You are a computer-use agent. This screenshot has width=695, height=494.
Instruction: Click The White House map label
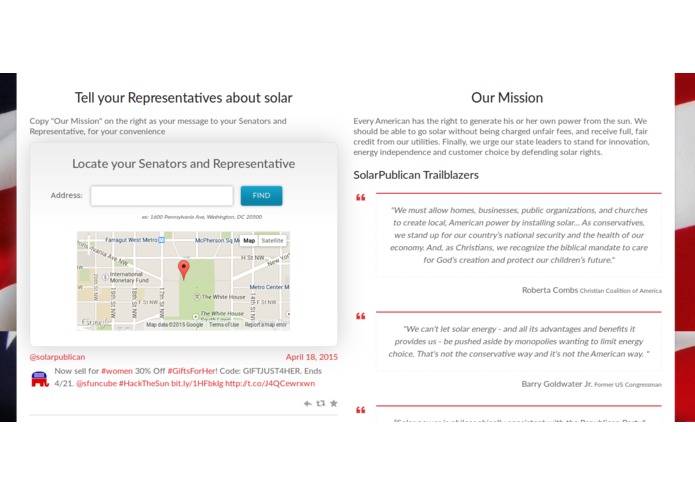pyautogui.click(x=223, y=297)
